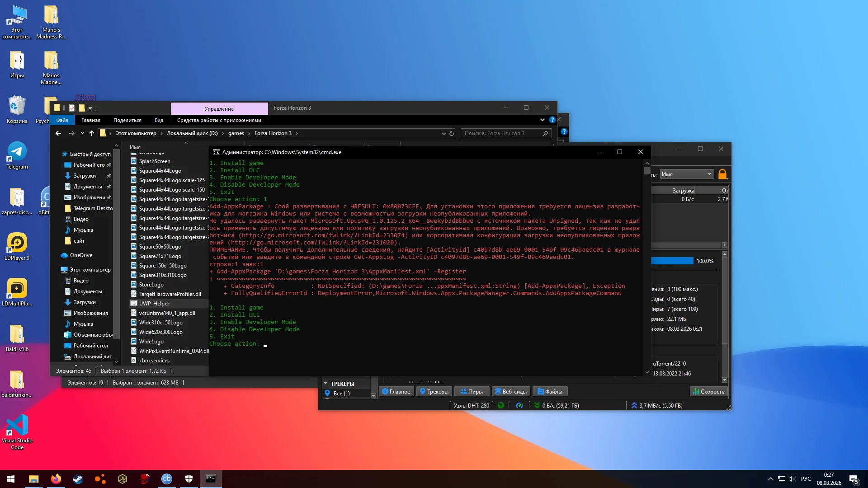Screen dimensions: 868x488
Task: Click the blue 100% download progress bar
Action: click(x=672, y=261)
